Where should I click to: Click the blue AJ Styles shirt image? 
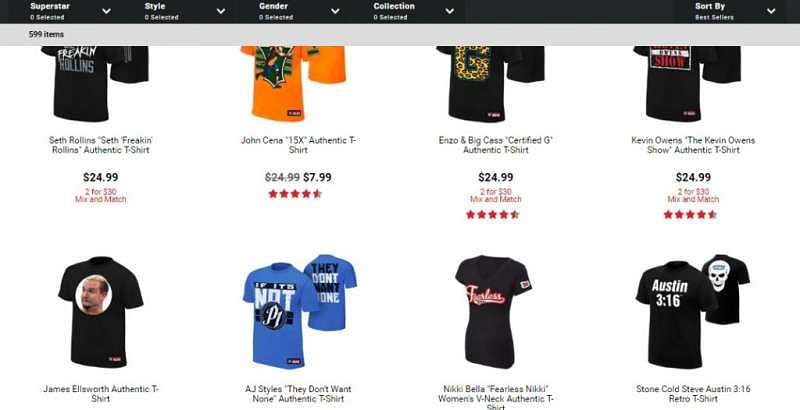[299, 311]
